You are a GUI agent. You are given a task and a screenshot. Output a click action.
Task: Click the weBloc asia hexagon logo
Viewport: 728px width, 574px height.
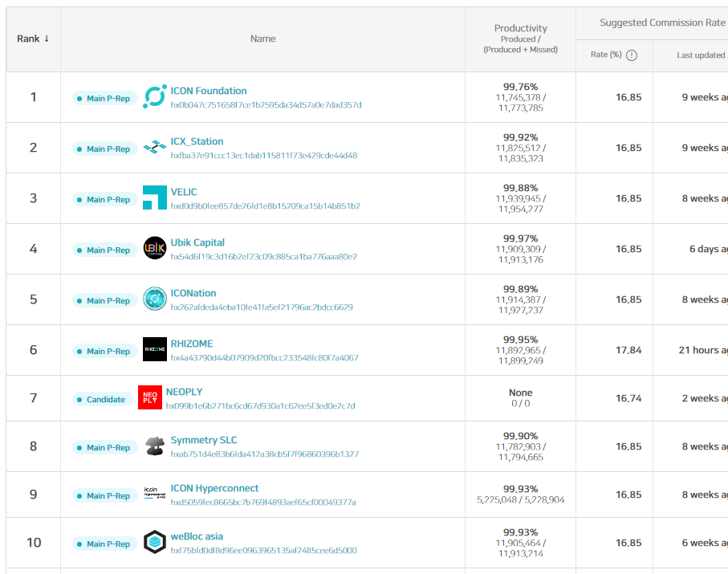(x=155, y=542)
